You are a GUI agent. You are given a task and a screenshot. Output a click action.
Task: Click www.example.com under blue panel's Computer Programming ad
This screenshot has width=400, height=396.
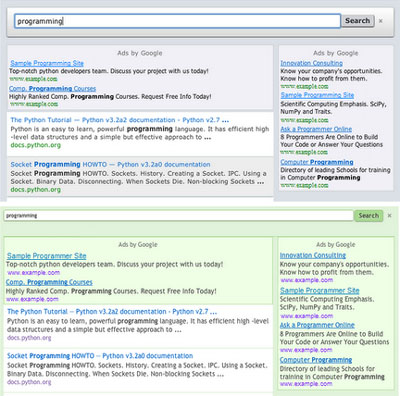tap(304, 185)
